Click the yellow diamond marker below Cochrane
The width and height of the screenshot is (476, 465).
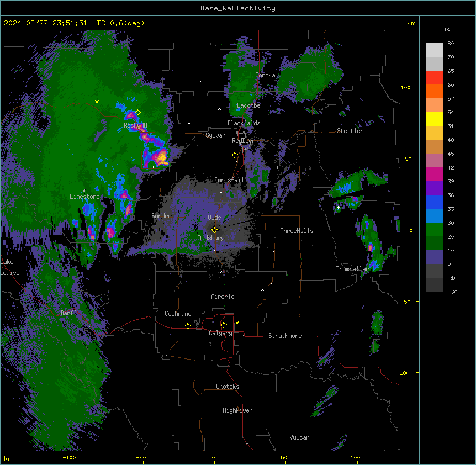coord(188,326)
